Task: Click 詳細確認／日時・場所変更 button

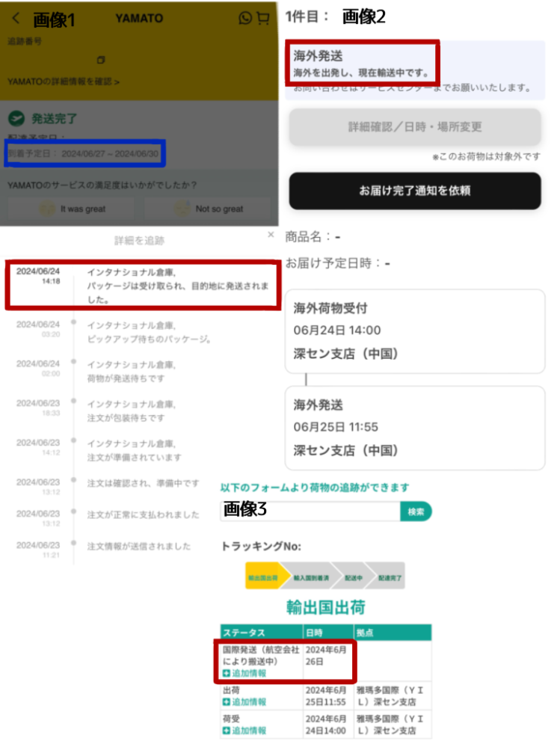Action: (415, 126)
